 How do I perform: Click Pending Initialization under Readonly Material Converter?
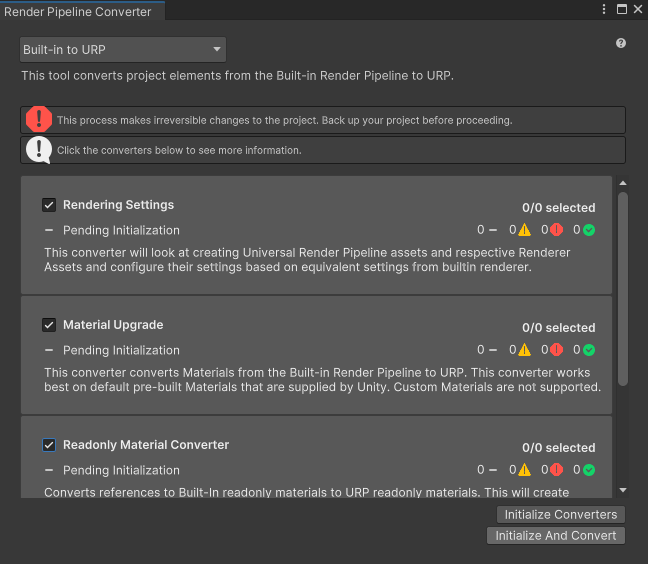coord(121,470)
